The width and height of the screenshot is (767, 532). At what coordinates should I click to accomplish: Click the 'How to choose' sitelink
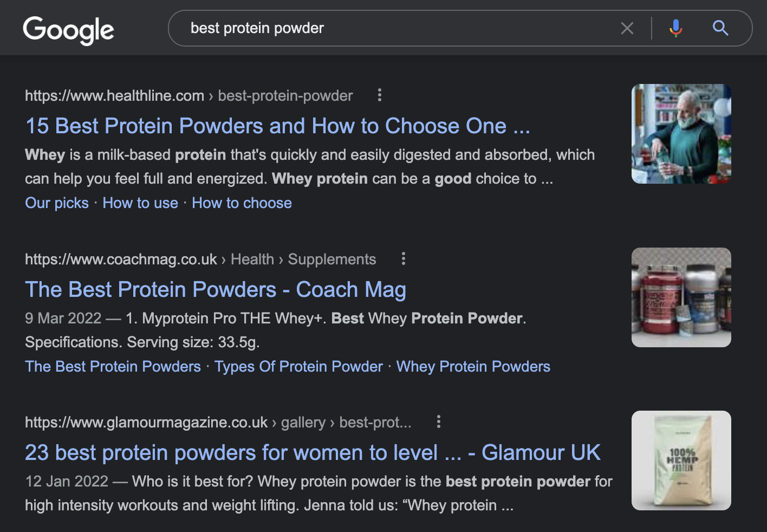click(242, 203)
